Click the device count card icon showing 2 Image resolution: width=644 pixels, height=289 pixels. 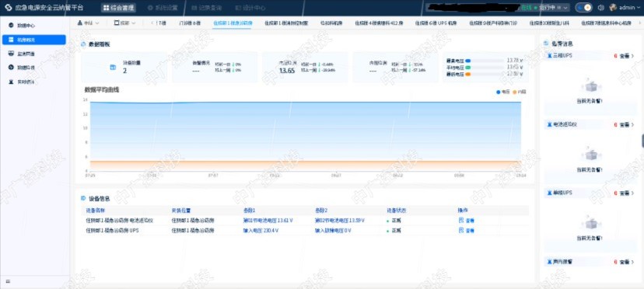click(x=113, y=68)
